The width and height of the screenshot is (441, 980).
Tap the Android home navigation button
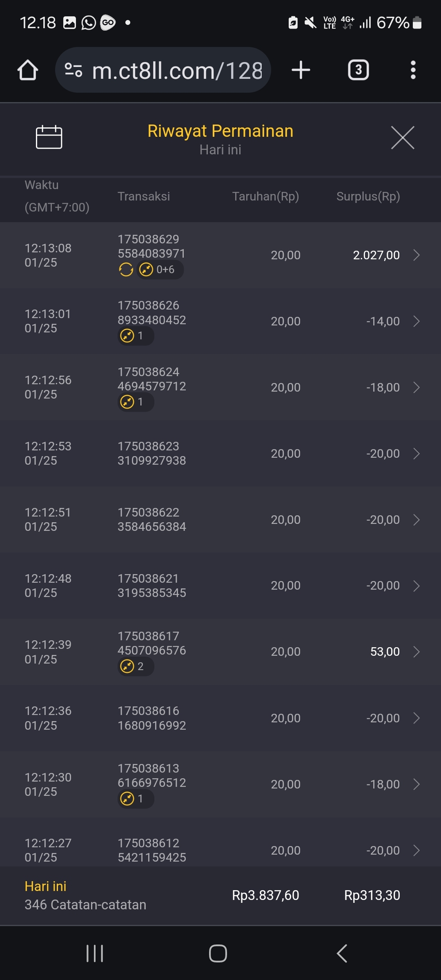218,953
